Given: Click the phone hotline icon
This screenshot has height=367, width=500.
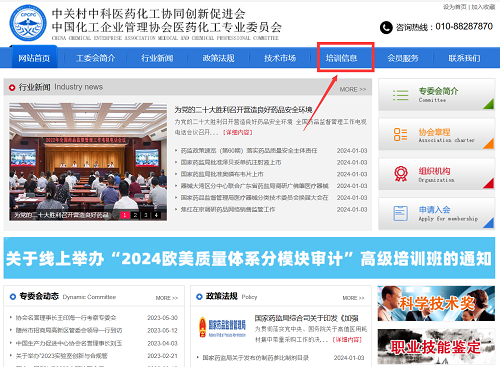Looking at the screenshot, I should [386, 27].
